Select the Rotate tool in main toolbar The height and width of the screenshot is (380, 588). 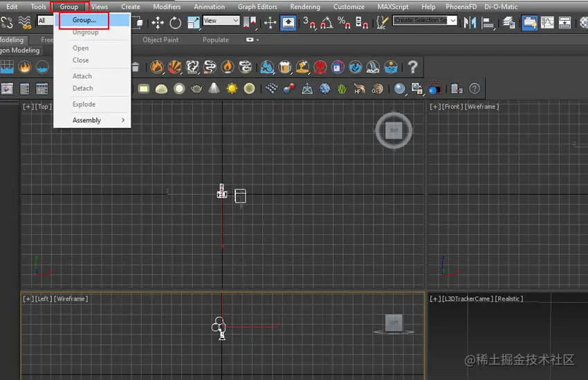[x=176, y=22]
